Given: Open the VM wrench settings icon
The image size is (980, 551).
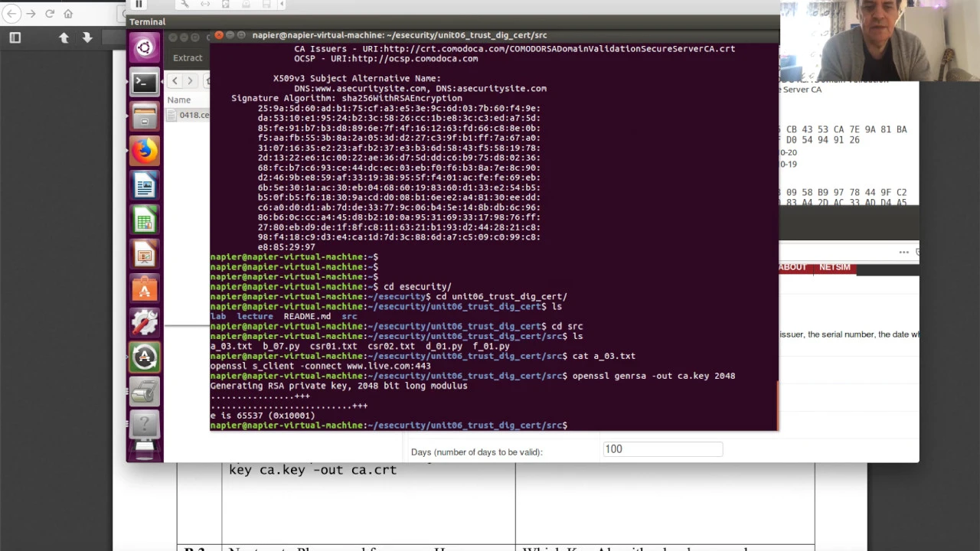Looking at the screenshot, I should (185, 4).
